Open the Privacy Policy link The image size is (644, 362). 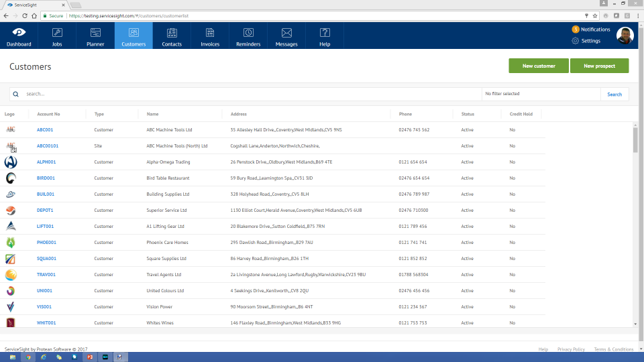click(x=571, y=349)
